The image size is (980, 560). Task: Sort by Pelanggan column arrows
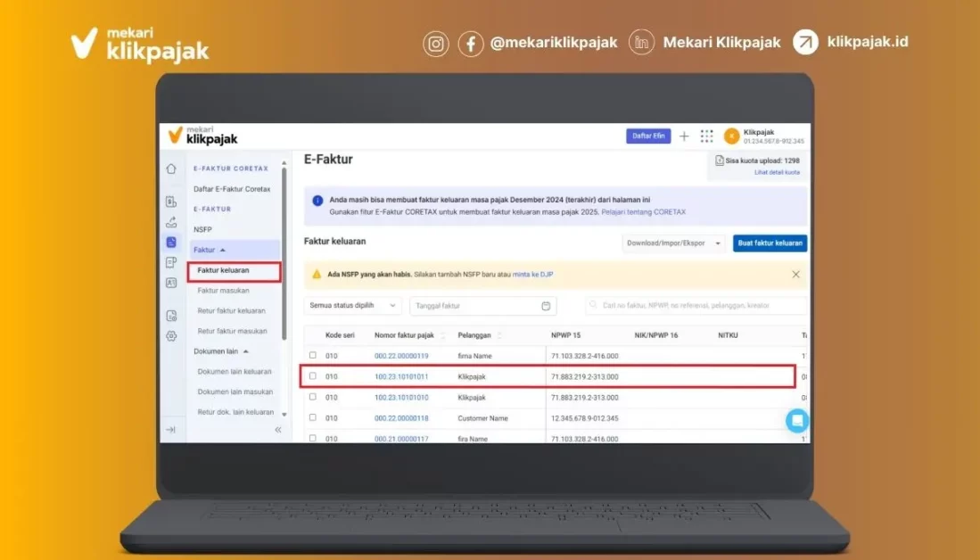click(499, 335)
